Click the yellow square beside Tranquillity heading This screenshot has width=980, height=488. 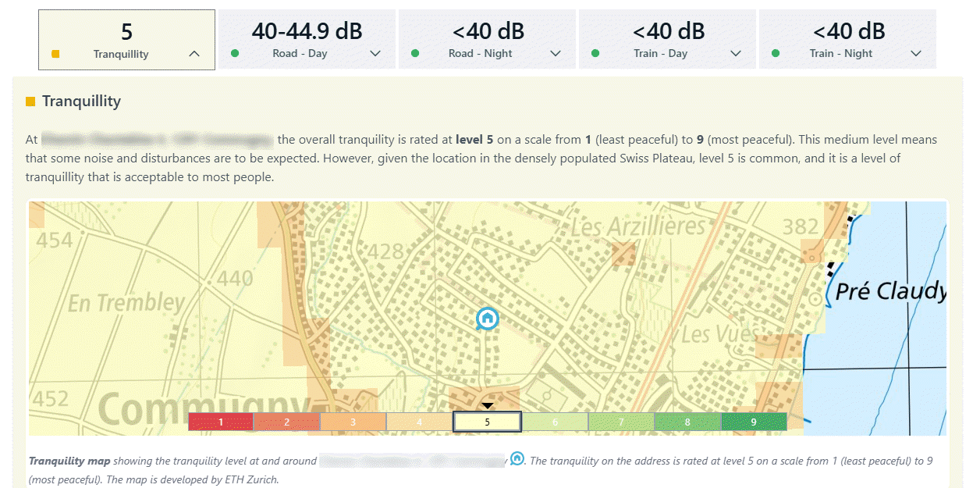pos(30,102)
